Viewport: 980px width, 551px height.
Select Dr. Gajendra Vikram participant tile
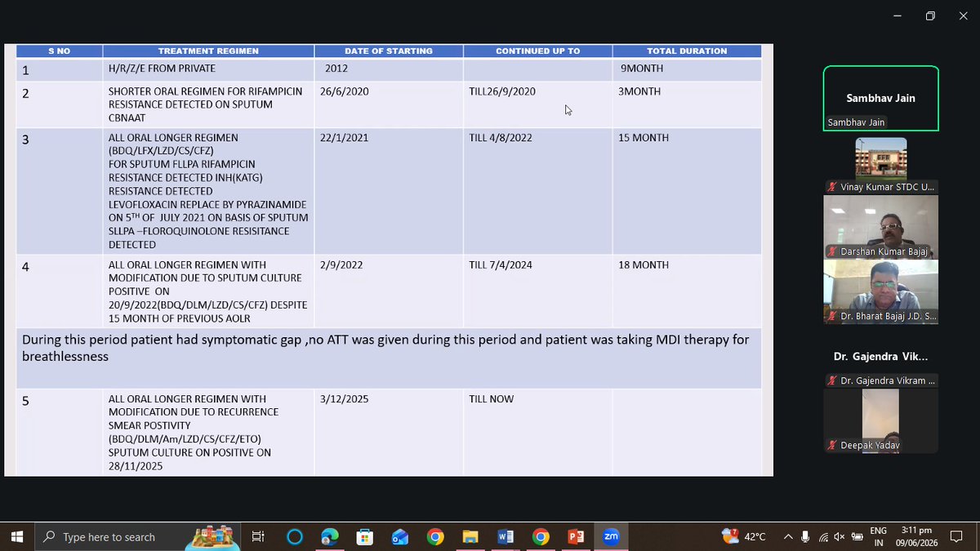pyautogui.click(x=881, y=357)
